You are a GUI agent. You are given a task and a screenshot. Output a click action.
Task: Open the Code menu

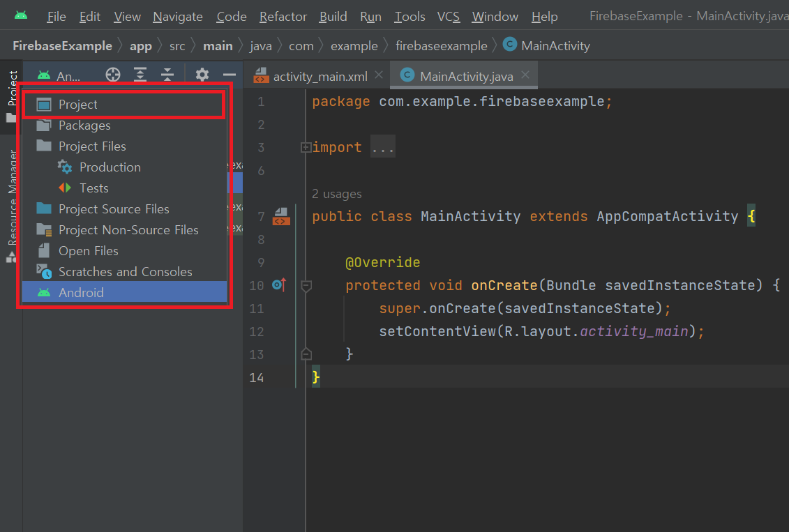coord(232,17)
